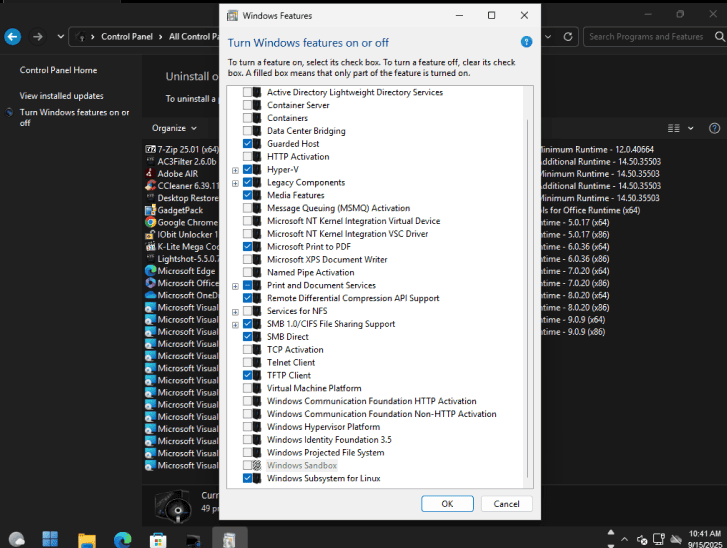Click the Search Programs and Features field
Image resolution: width=727 pixels, height=548 pixels.
[648, 37]
